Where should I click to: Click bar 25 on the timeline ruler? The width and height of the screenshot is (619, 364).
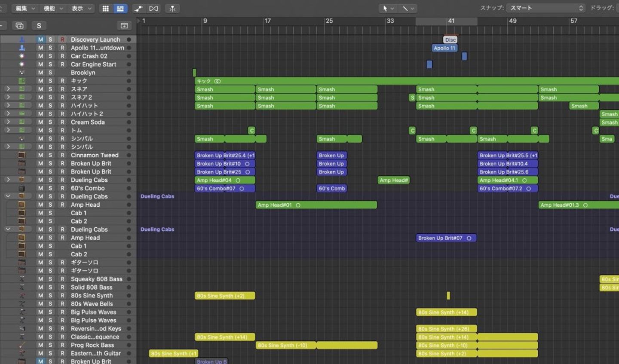pyautogui.click(x=329, y=21)
